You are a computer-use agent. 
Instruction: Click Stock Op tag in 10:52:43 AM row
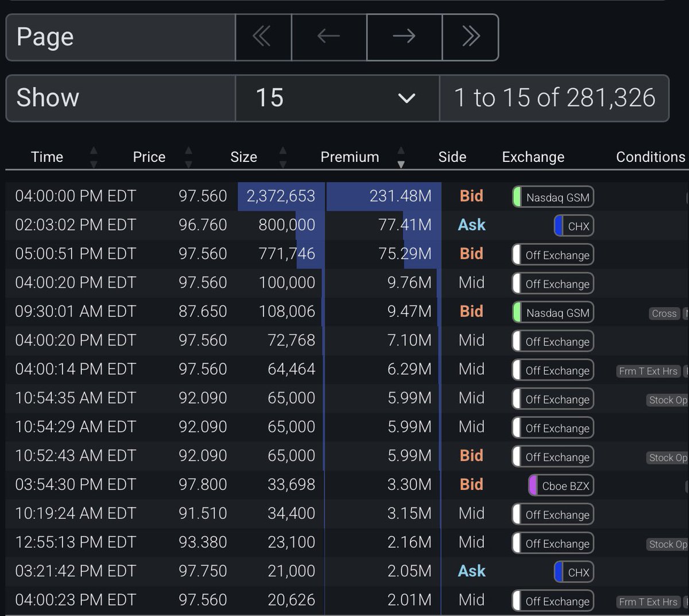click(668, 458)
